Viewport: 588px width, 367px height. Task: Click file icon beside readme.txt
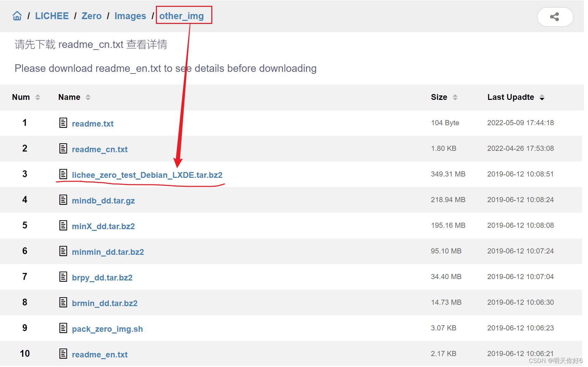click(x=63, y=123)
